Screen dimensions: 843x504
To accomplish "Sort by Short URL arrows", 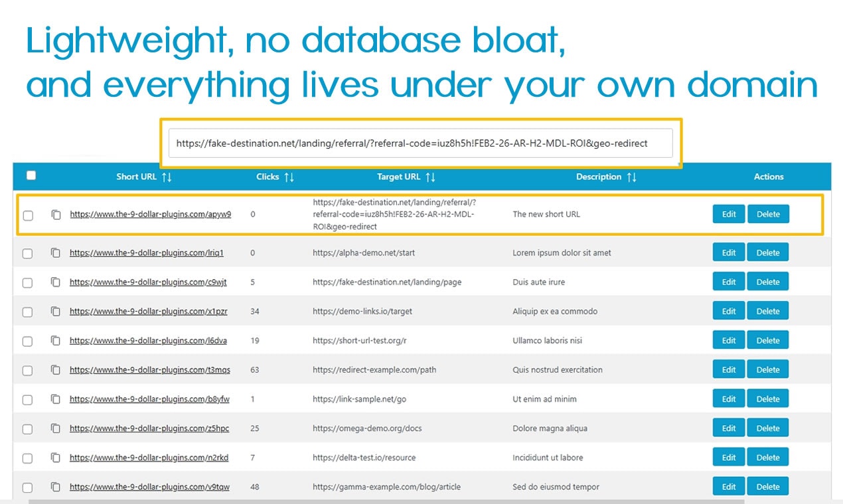I will [167, 177].
